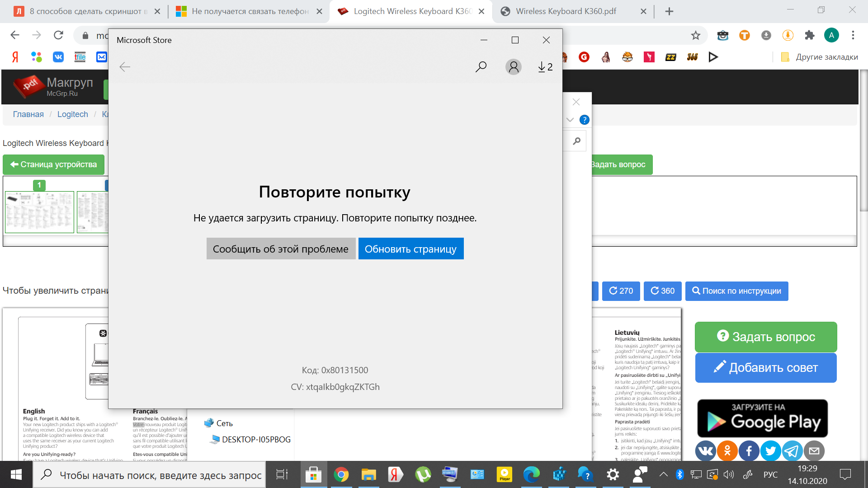The width and height of the screenshot is (868, 488).
Task: Go back in Chrome
Action: pyautogui.click(x=15, y=35)
